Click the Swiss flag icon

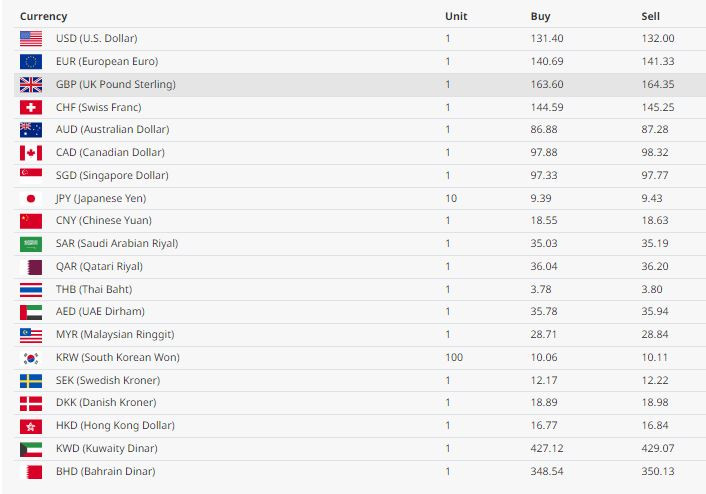coord(31,108)
